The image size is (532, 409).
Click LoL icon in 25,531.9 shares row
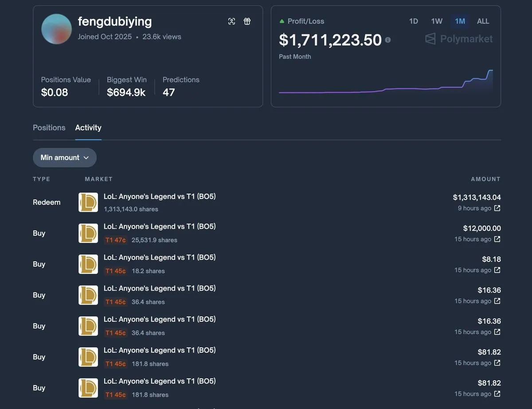coord(88,233)
